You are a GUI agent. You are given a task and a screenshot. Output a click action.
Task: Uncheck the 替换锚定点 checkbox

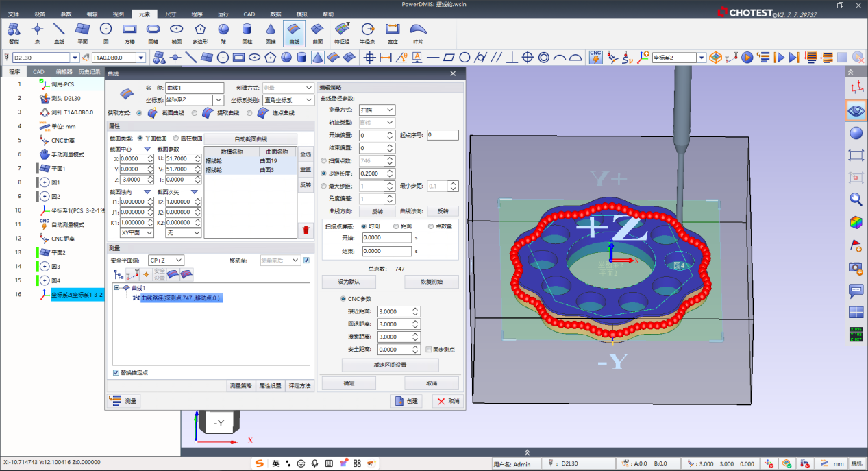coord(116,372)
